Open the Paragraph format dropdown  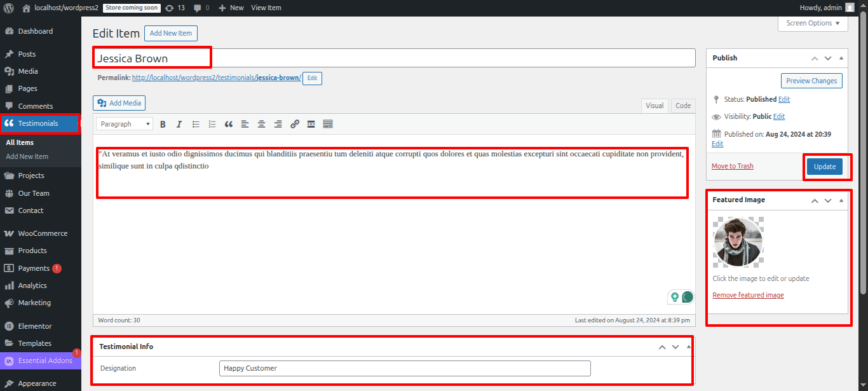pos(125,125)
